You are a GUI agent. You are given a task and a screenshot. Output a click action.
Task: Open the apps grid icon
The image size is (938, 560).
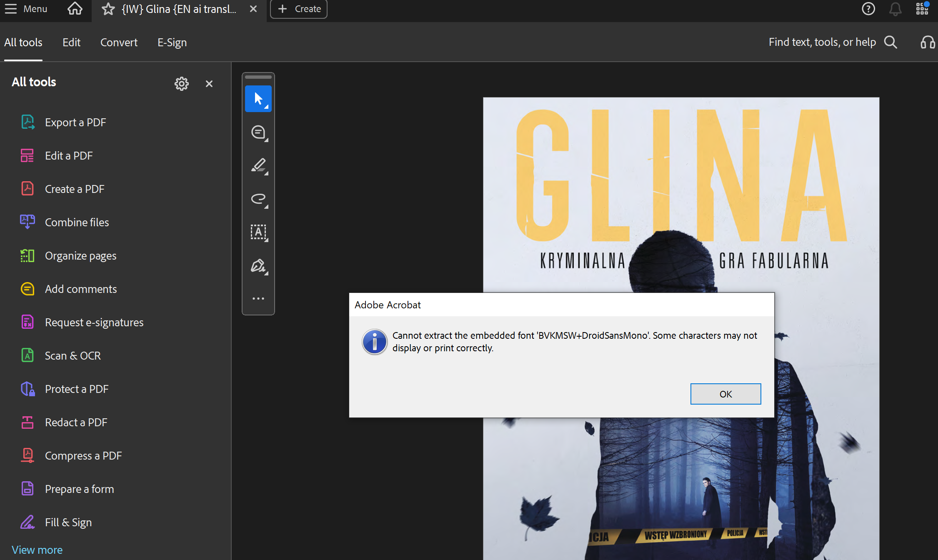pyautogui.click(x=922, y=9)
